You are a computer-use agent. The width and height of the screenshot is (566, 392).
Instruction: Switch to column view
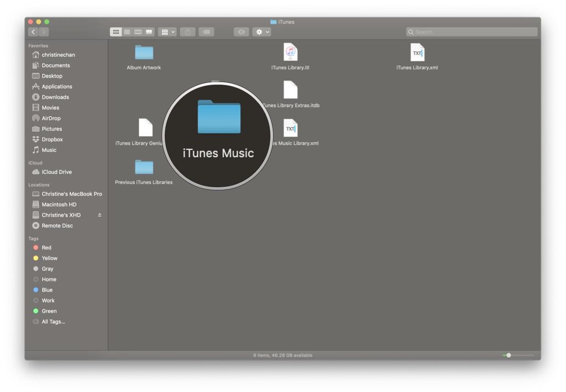pos(138,31)
